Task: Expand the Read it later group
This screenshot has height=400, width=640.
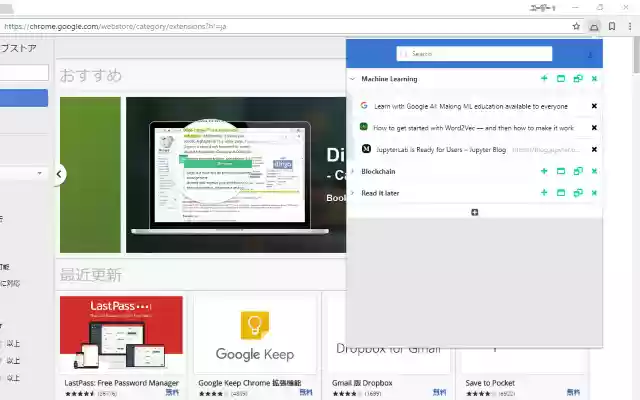Action: pos(353,193)
